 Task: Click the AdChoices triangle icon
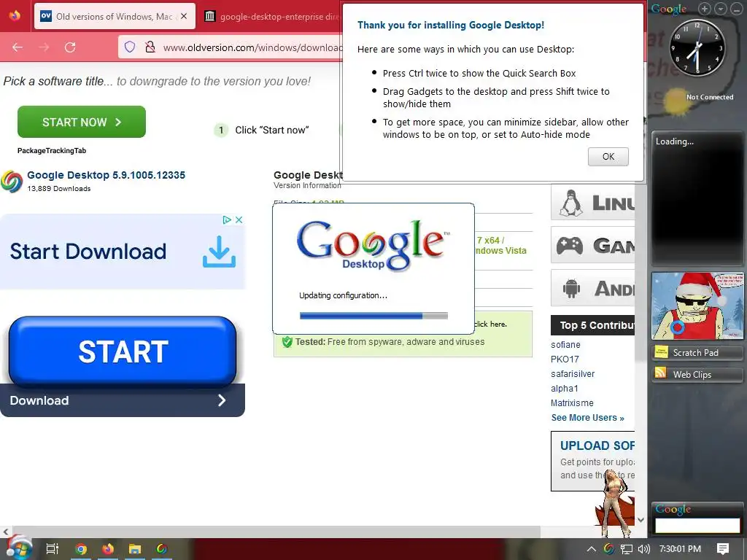[227, 219]
